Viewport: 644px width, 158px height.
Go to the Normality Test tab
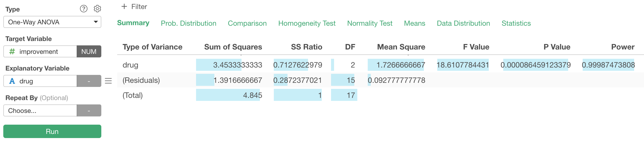370,23
